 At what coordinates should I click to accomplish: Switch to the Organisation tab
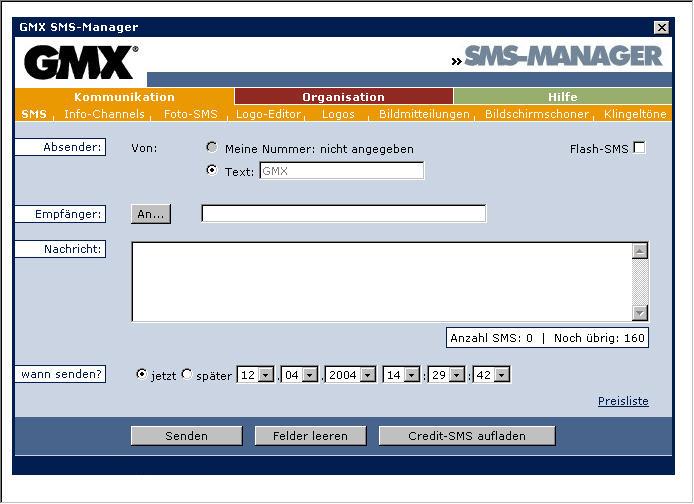[343, 97]
